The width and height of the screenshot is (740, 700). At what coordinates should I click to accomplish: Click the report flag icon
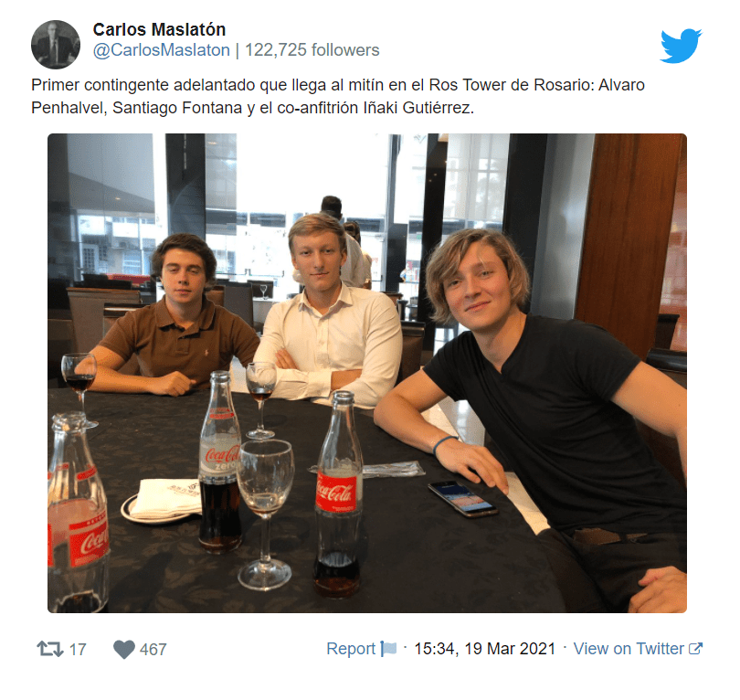(x=388, y=649)
